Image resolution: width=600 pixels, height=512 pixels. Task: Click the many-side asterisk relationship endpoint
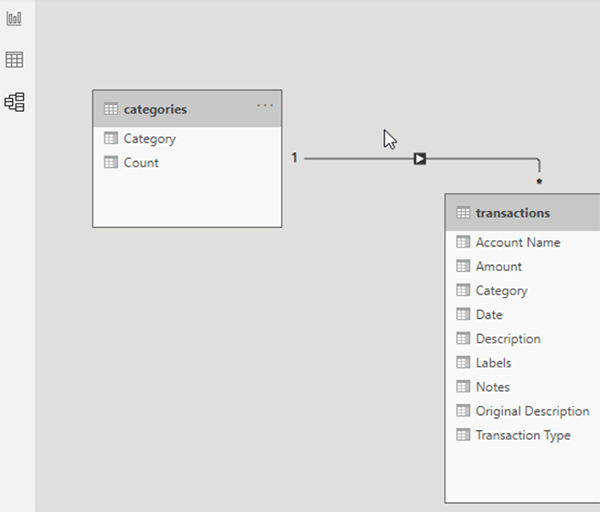click(539, 181)
